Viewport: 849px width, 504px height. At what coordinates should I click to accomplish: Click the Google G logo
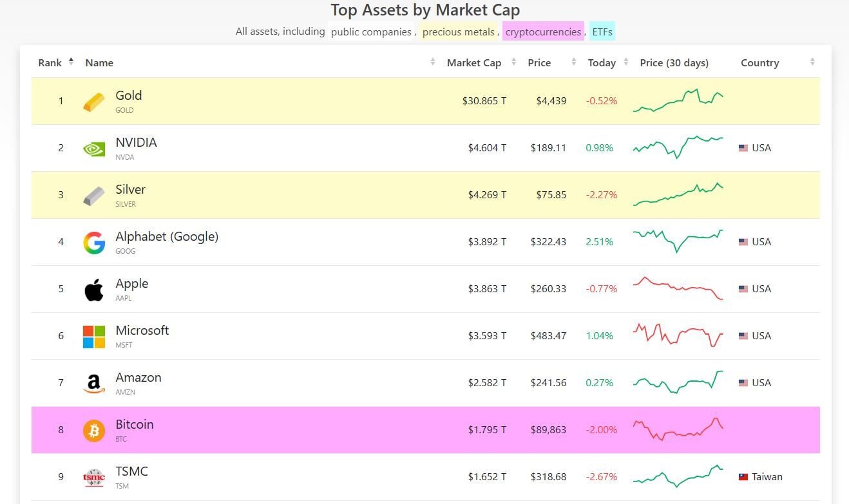[x=93, y=243]
